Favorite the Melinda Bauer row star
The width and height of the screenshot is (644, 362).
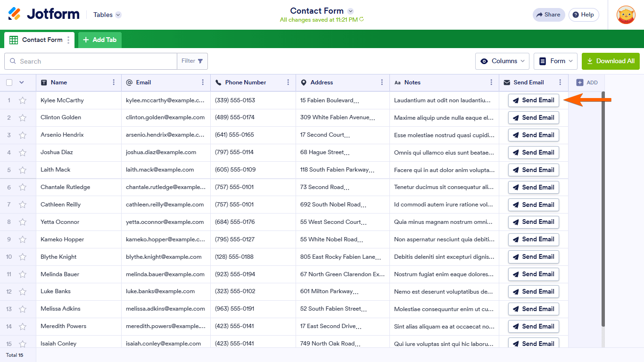tap(23, 274)
